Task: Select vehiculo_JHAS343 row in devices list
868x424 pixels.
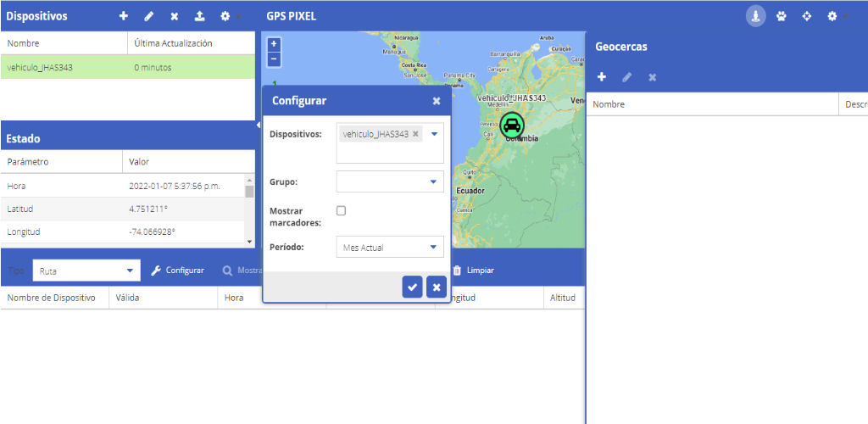Action: [128, 68]
